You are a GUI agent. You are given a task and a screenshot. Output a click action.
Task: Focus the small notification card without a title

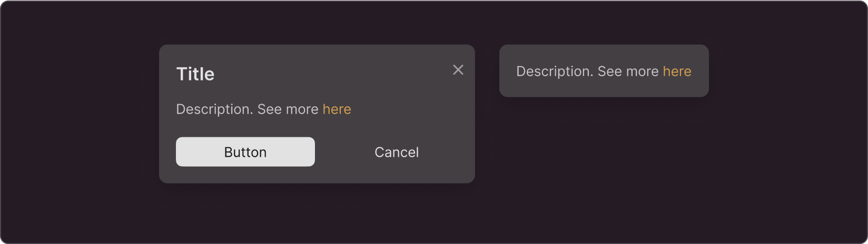(x=604, y=71)
